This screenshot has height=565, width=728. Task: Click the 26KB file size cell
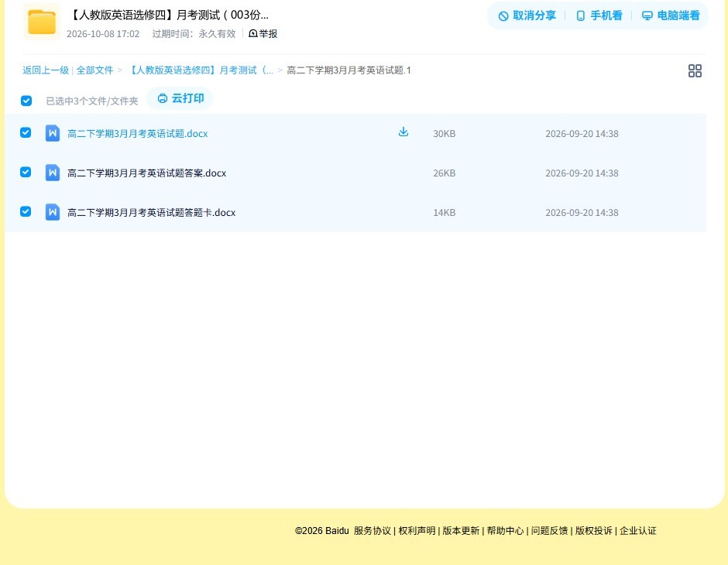pos(445,173)
